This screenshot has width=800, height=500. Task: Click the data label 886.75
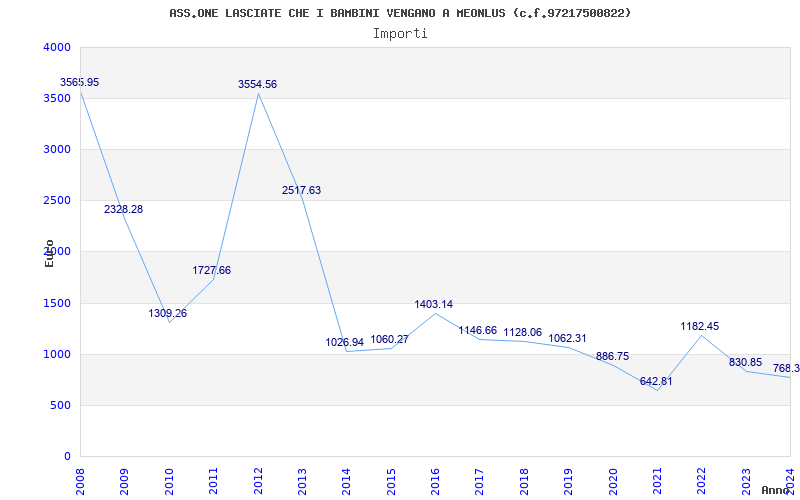click(612, 357)
